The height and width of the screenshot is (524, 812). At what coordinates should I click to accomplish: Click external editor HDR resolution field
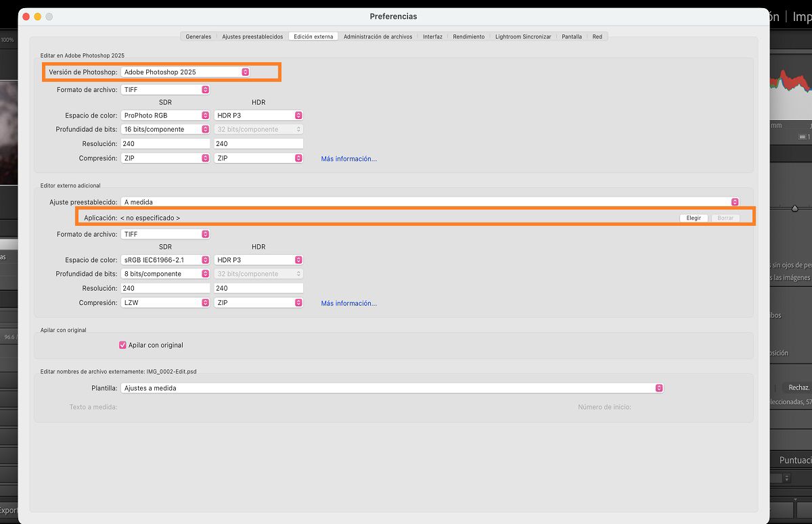(258, 288)
